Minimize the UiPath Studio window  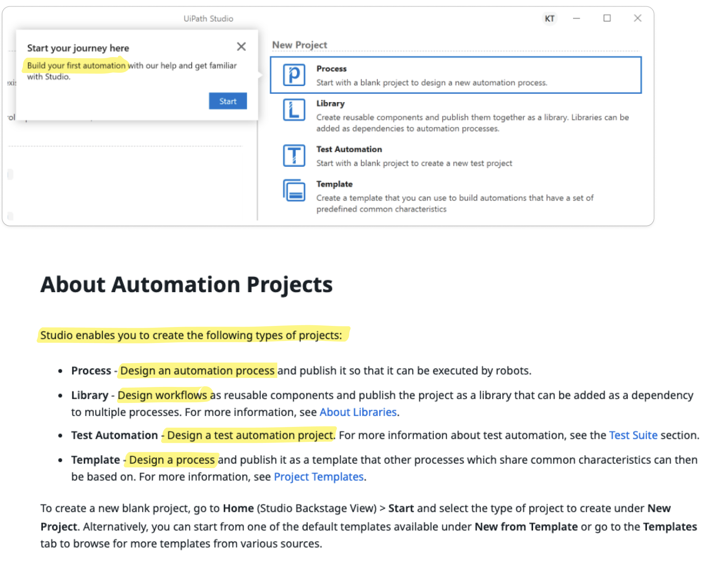pos(576,18)
